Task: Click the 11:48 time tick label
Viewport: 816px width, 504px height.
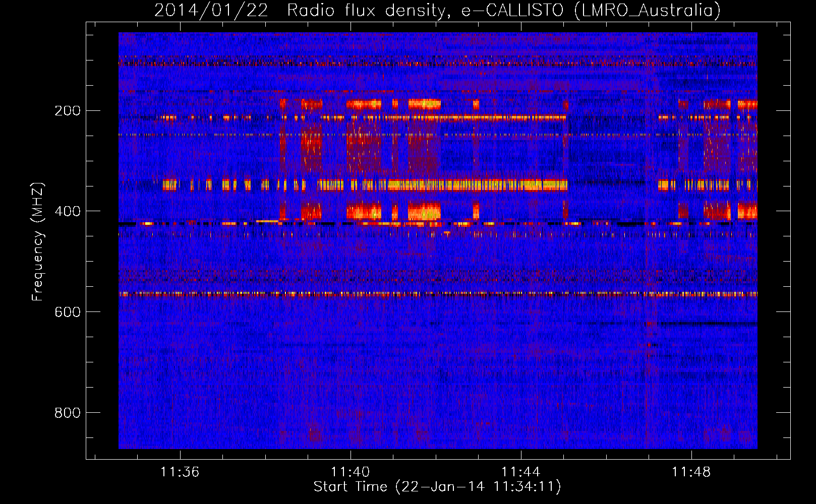Action: (x=691, y=472)
